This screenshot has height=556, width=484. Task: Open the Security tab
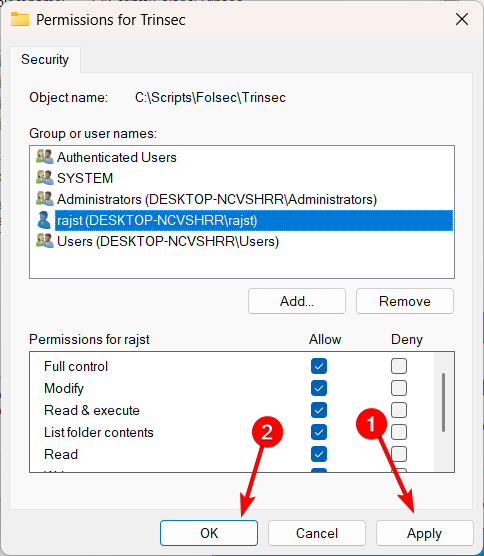point(45,60)
